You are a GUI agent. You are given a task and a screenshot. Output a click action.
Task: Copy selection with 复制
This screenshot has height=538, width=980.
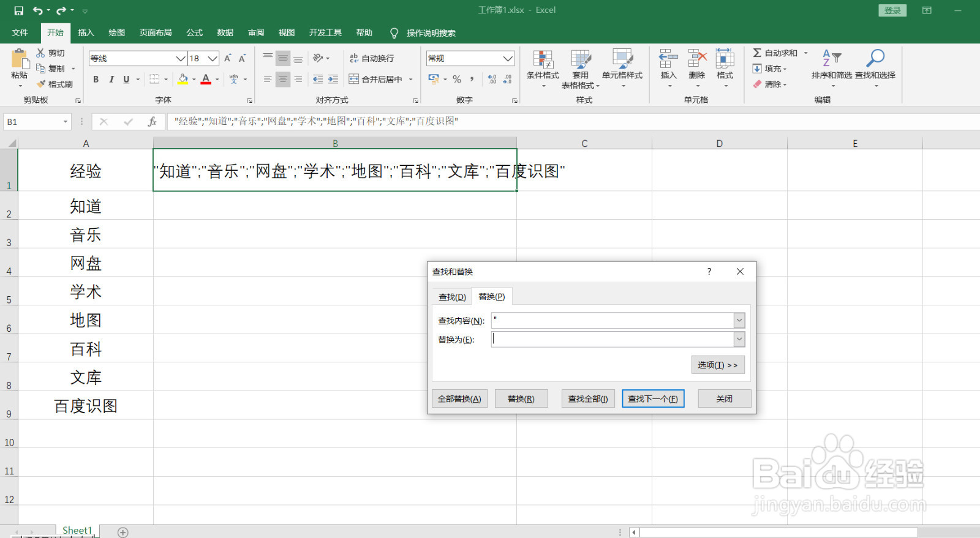tap(51, 69)
